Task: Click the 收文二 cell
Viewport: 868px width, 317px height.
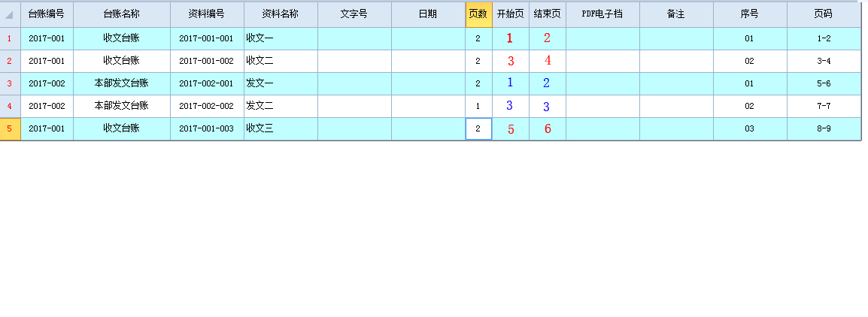Action: 281,62
